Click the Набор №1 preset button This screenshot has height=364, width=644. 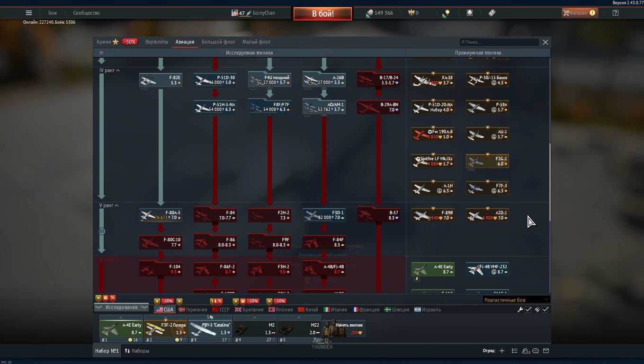point(107,351)
